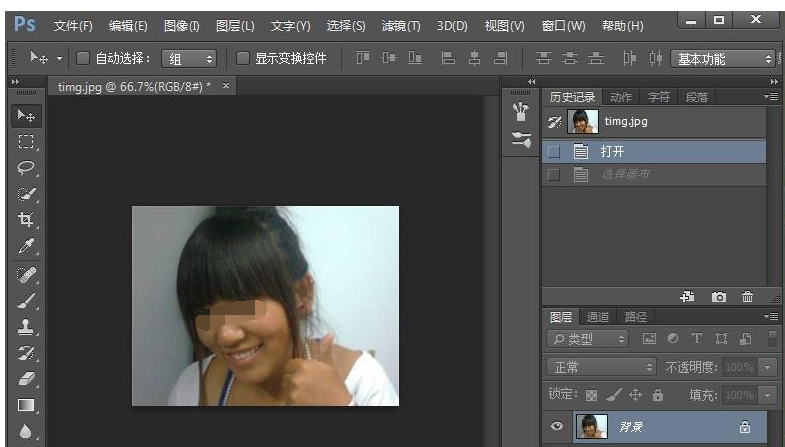Toggle history brush source for 打开 state

554,151
